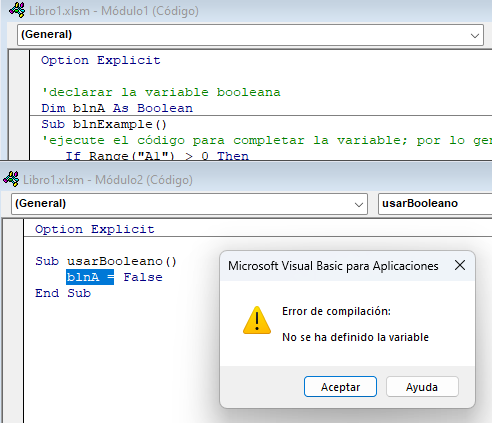
Task: Click the highlighted 'blnA =' text
Action: pos(90,277)
